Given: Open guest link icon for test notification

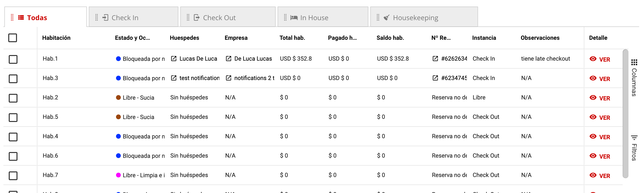Looking at the screenshot, I should click(173, 78).
